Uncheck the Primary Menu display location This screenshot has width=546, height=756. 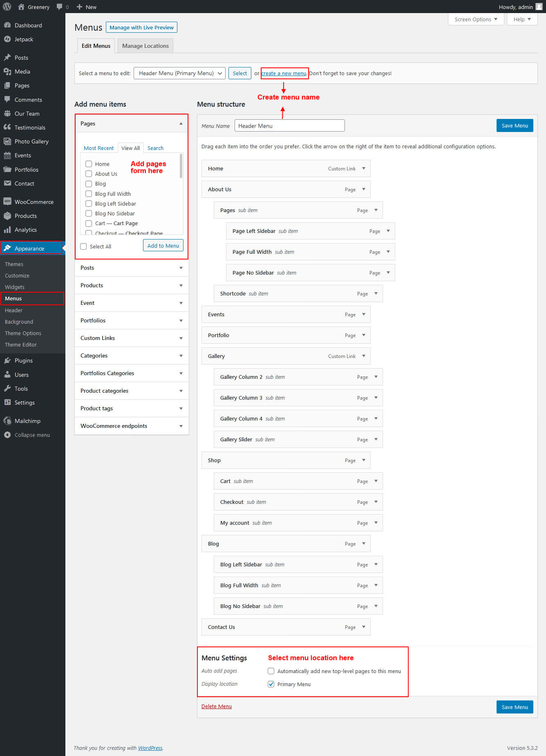[x=271, y=684]
